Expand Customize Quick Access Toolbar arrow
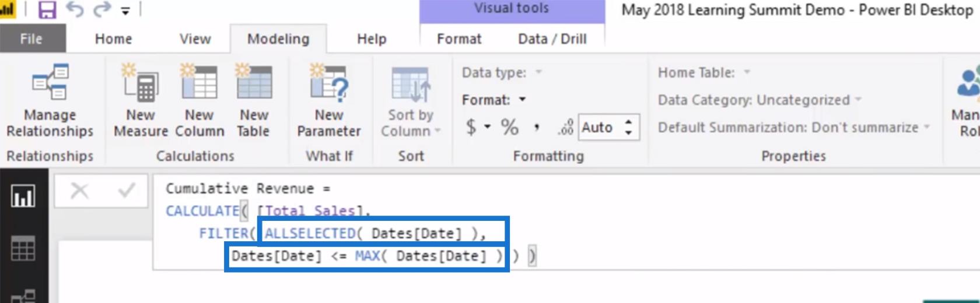This screenshot has height=303, width=980. [x=125, y=10]
